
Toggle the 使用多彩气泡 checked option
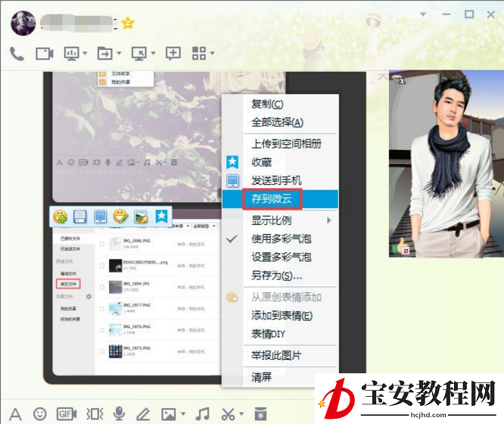pyautogui.click(x=282, y=238)
